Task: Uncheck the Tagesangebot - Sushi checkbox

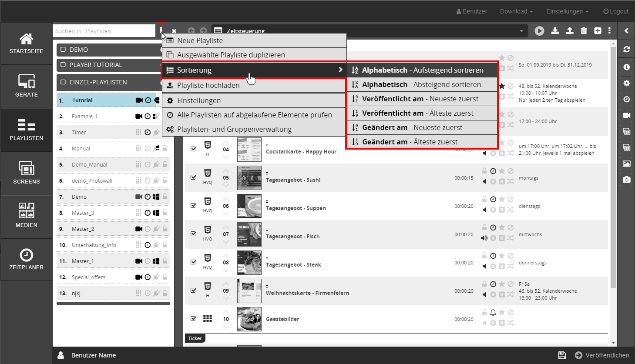Action: pyautogui.click(x=194, y=177)
